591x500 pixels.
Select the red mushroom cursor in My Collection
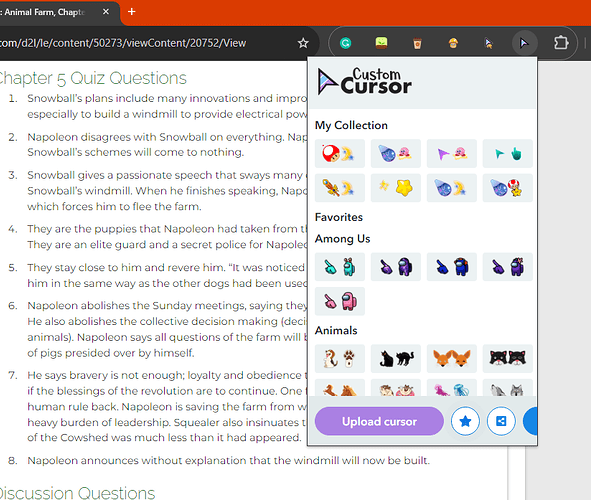340,154
